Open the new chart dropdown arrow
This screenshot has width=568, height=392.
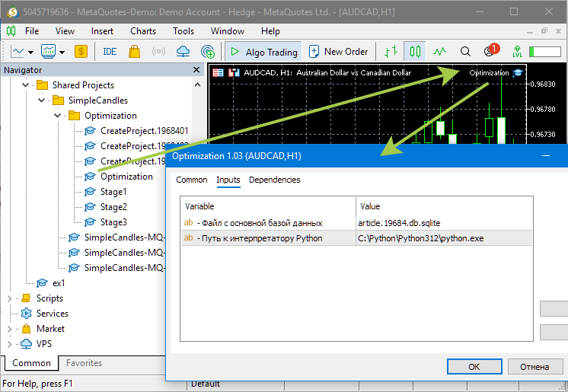coord(30,53)
